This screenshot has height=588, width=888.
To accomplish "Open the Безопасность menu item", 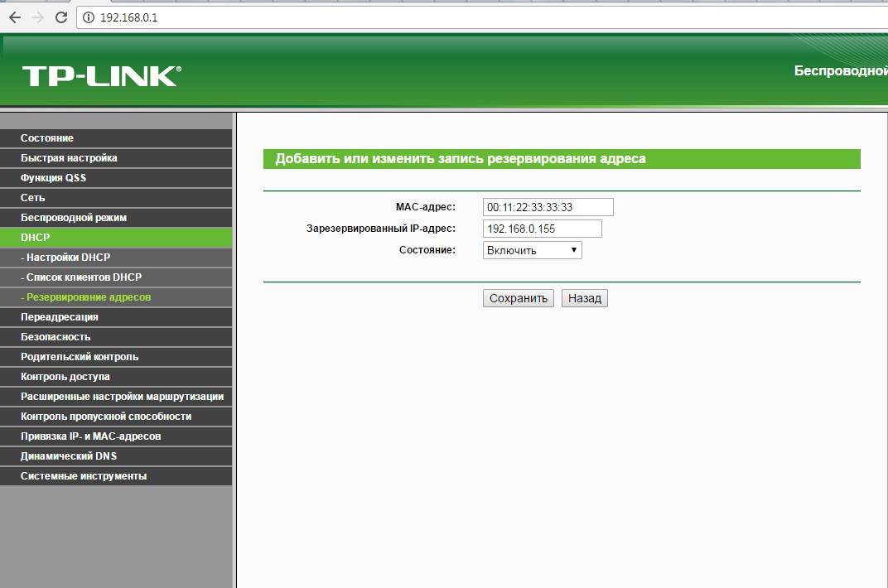I will [x=116, y=337].
